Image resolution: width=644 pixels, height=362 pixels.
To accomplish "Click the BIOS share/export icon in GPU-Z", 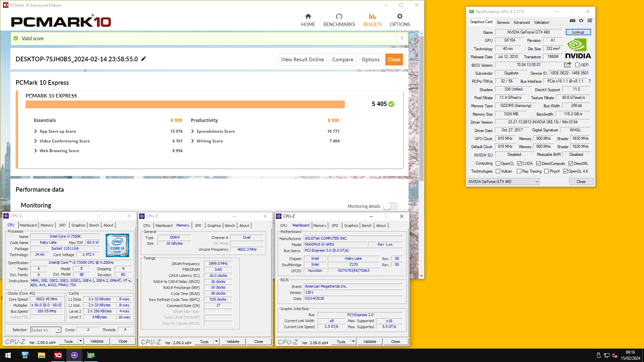I will [x=568, y=65].
